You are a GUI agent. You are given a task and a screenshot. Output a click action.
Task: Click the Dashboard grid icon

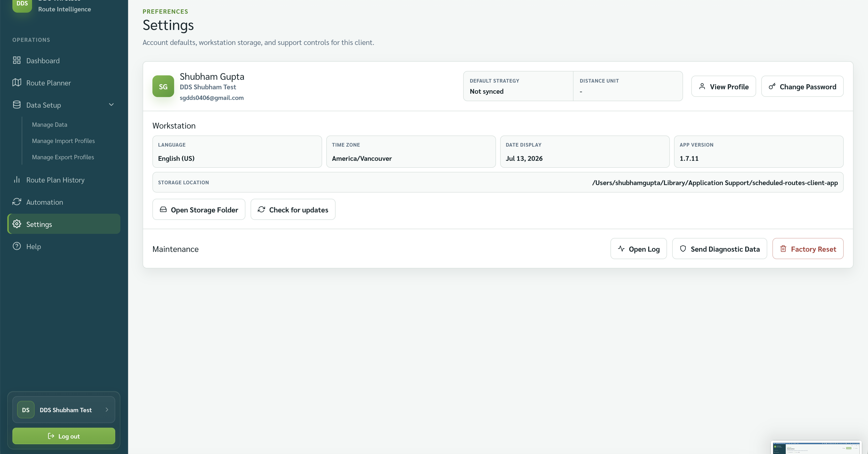(x=17, y=60)
